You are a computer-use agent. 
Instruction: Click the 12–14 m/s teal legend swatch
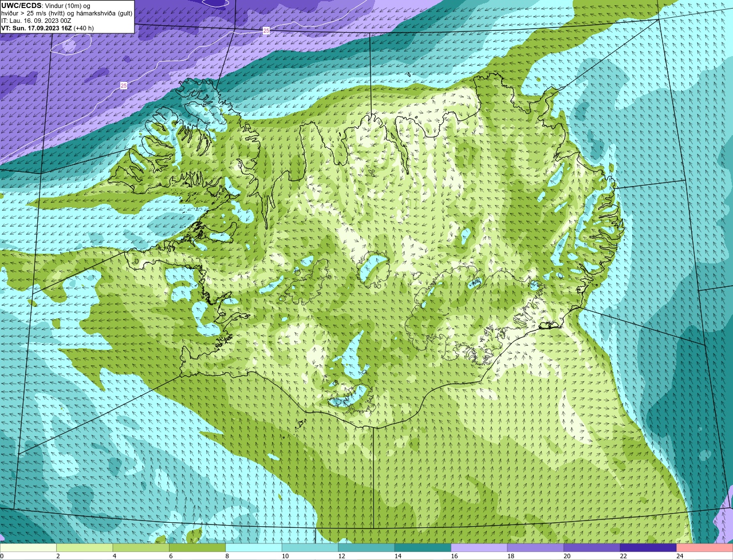click(366, 548)
